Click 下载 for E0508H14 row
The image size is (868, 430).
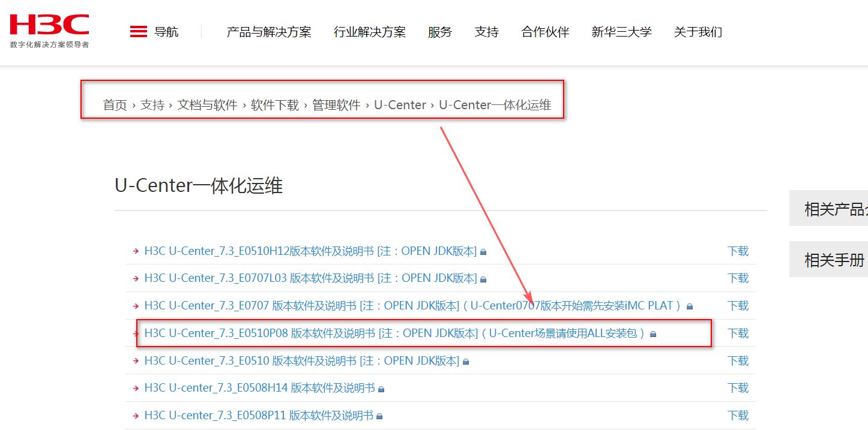[x=738, y=389]
